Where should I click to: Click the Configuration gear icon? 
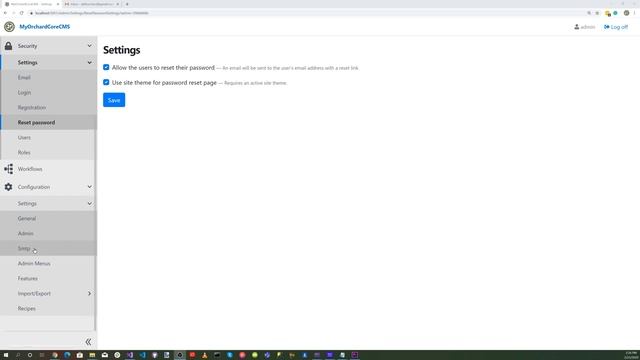(x=9, y=187)
